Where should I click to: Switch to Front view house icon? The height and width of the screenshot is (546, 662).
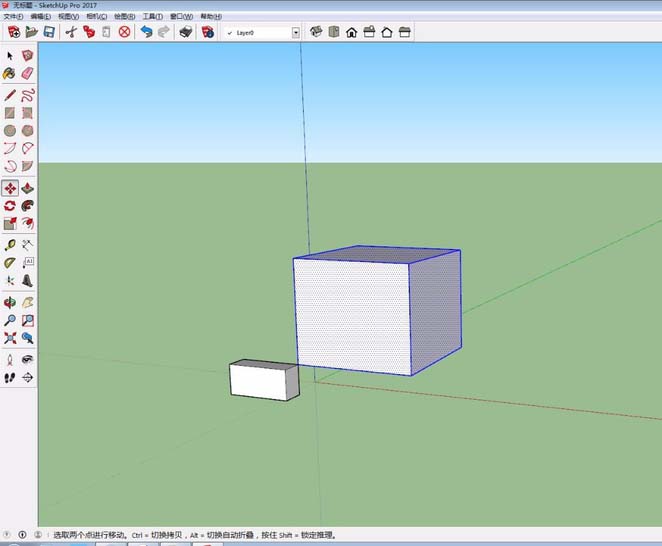pos(351,32)
